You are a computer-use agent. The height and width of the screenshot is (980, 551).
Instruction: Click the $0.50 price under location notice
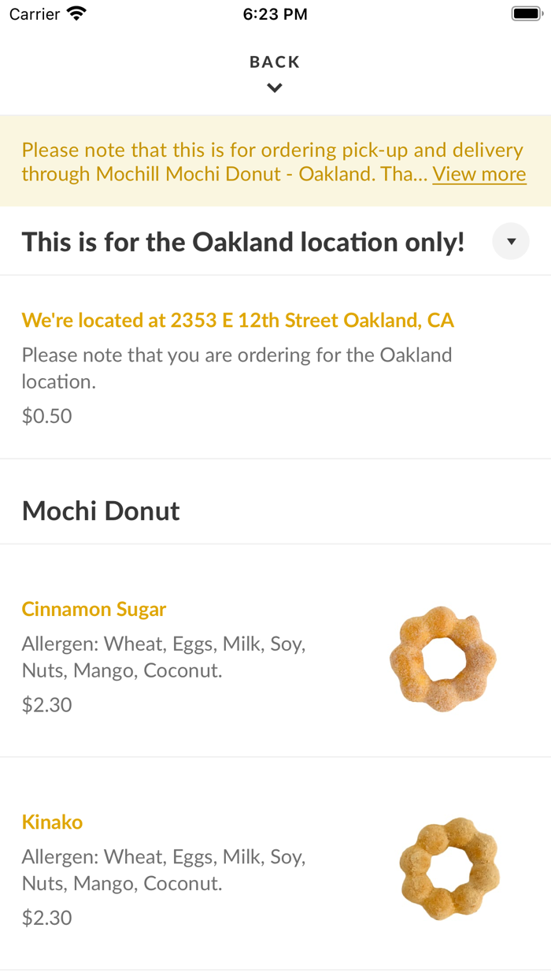click(47, 415)
